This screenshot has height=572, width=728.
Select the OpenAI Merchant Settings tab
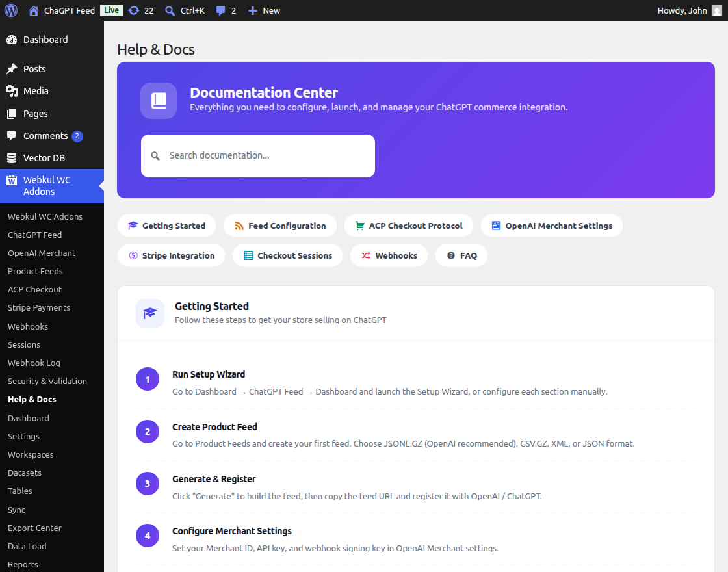[552, 226]
